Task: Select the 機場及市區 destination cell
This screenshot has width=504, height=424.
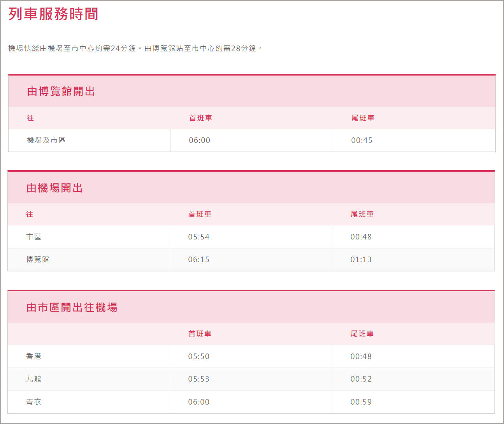Action: tap(46, 141)
